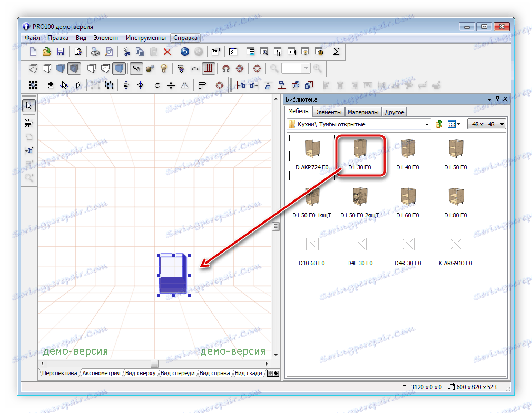The width and height of the screenshot is (532, 413).
Task: Switch to Вид справа view tab
Action: click(x=215, y=373)
